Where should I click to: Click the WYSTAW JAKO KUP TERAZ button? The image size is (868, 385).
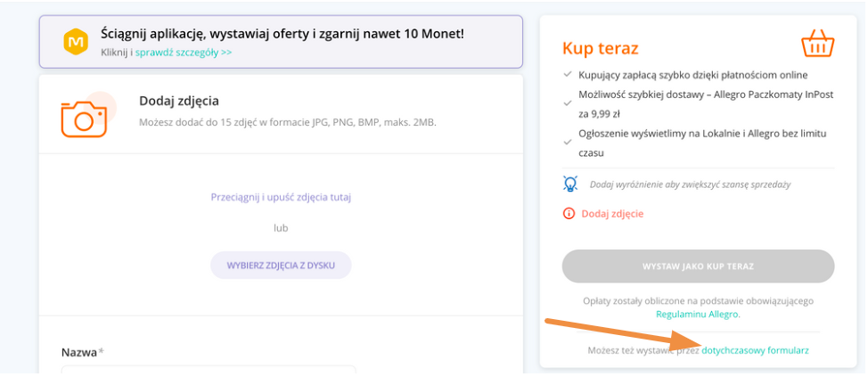698,266
